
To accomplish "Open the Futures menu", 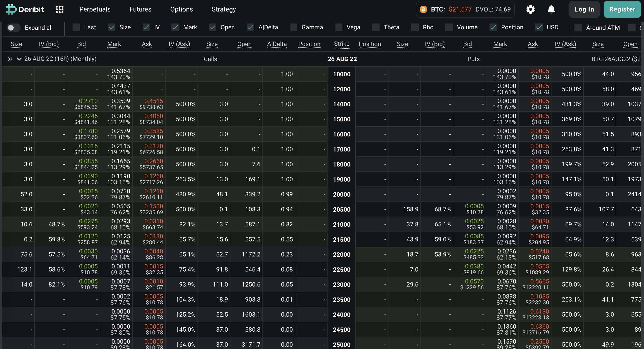I will pos(140,9).
